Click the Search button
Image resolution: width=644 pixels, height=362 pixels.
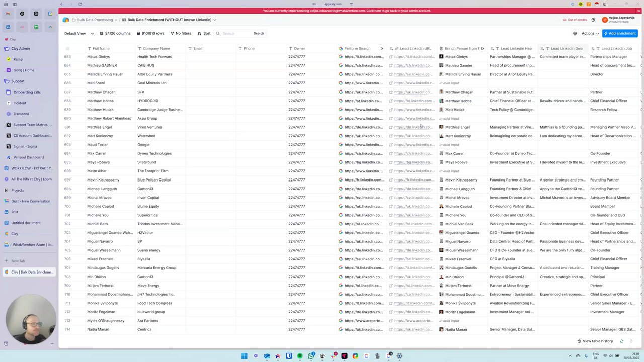tap(259, 33)
